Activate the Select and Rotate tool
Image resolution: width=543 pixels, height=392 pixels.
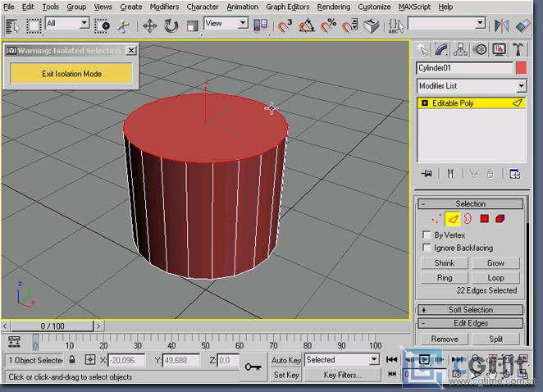pyautogui.click(x=171, y=26)
